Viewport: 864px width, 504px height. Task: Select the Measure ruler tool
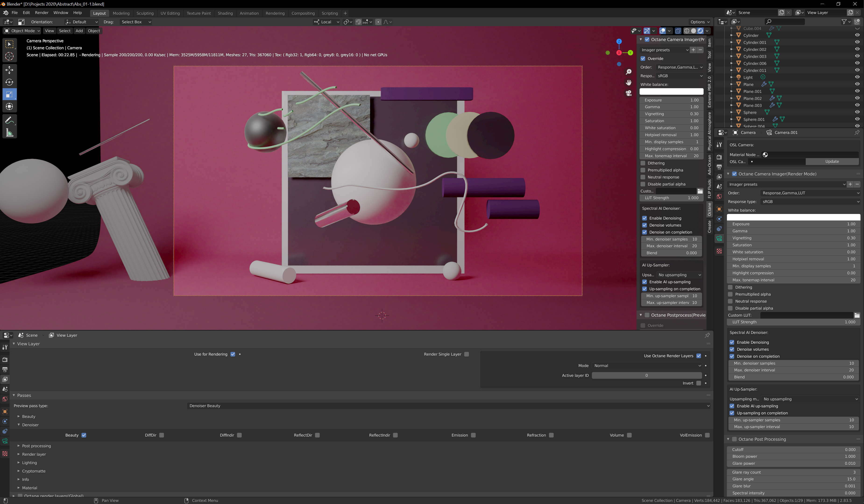click(9, 133)
